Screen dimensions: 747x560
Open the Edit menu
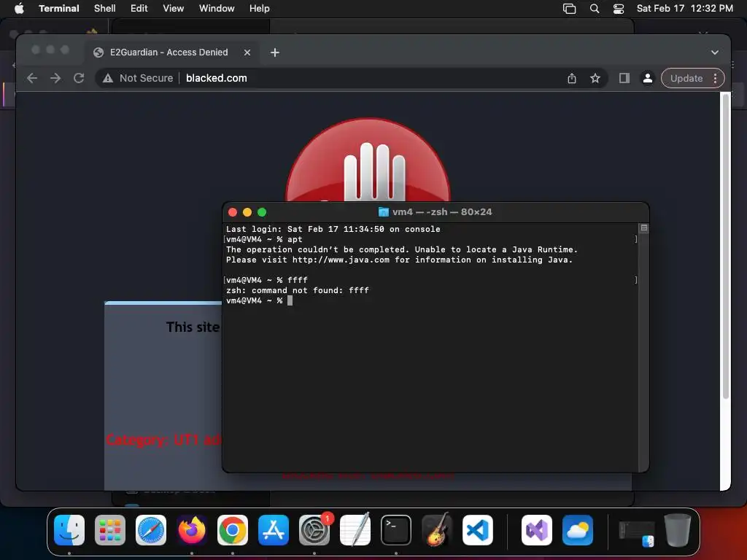pos(139,8)
